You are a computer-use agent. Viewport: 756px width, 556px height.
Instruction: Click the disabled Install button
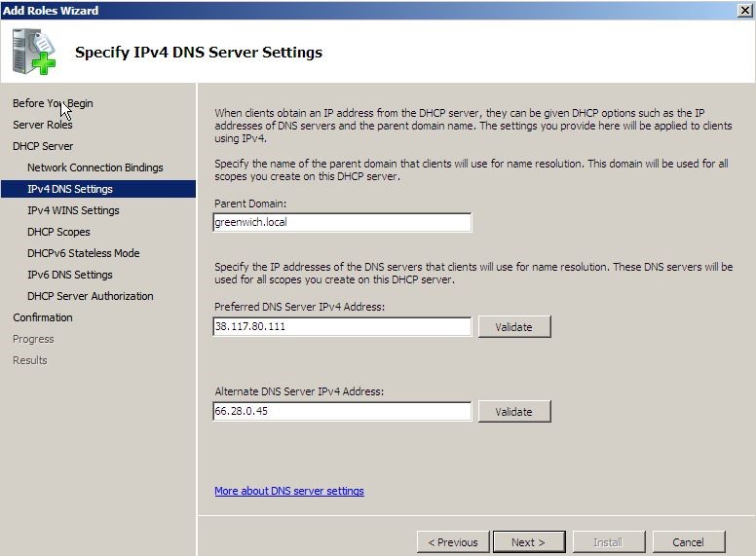click(x=609, y=542)
